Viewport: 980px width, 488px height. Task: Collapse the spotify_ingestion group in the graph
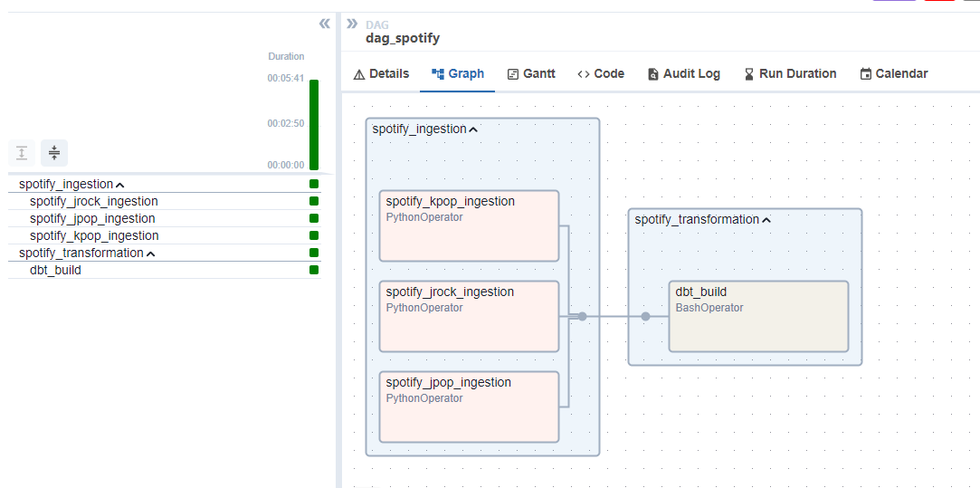pos(473,130)
